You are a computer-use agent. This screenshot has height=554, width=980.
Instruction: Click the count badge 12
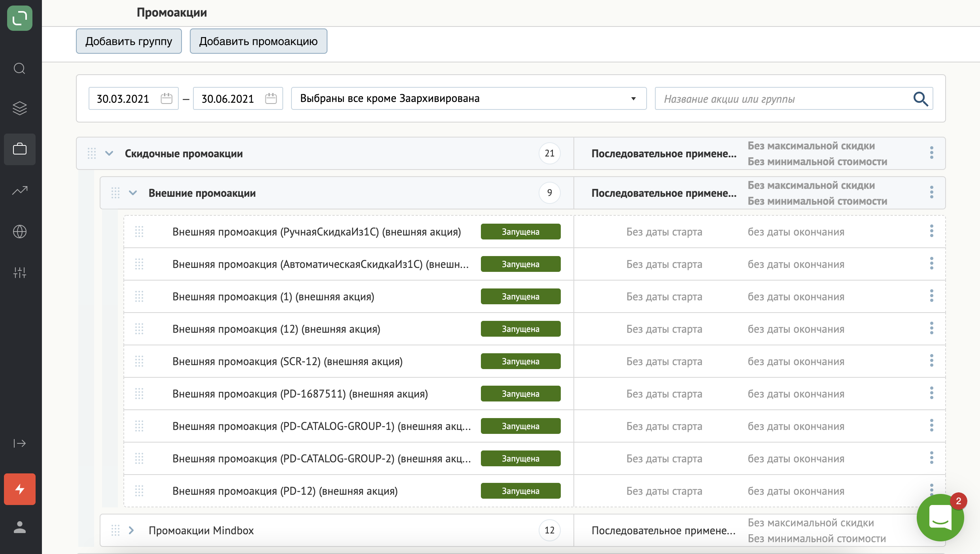pyautogui.click(x=550, y=530)
